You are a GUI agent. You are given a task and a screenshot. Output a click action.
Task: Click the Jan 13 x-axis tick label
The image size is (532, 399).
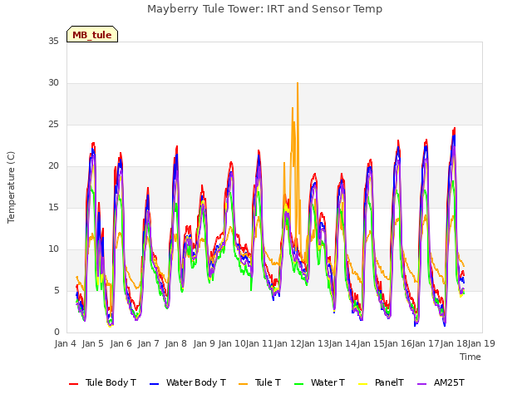pos(315,343)
